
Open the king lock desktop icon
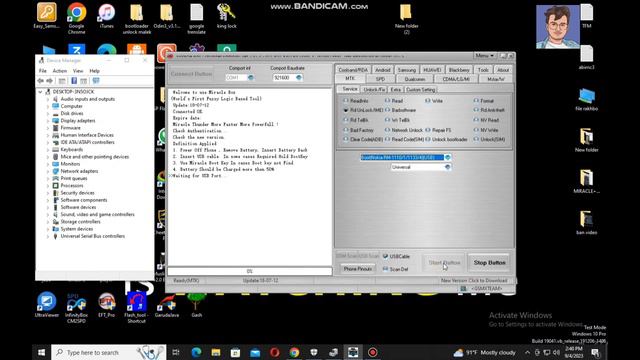227,16
